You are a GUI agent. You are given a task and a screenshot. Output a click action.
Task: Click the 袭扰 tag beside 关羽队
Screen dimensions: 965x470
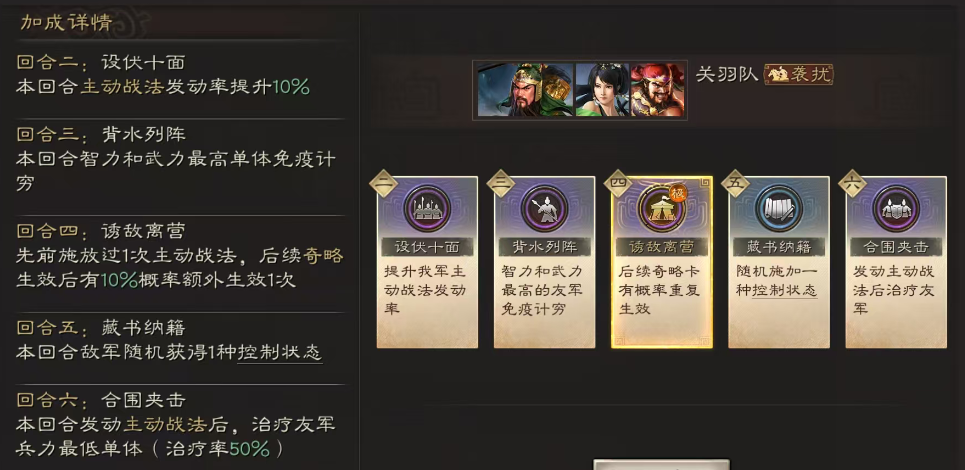click(x=798, y=75)
